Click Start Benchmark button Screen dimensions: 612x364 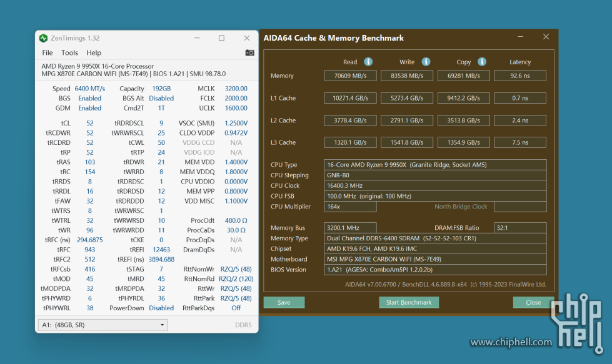point(409,302)
